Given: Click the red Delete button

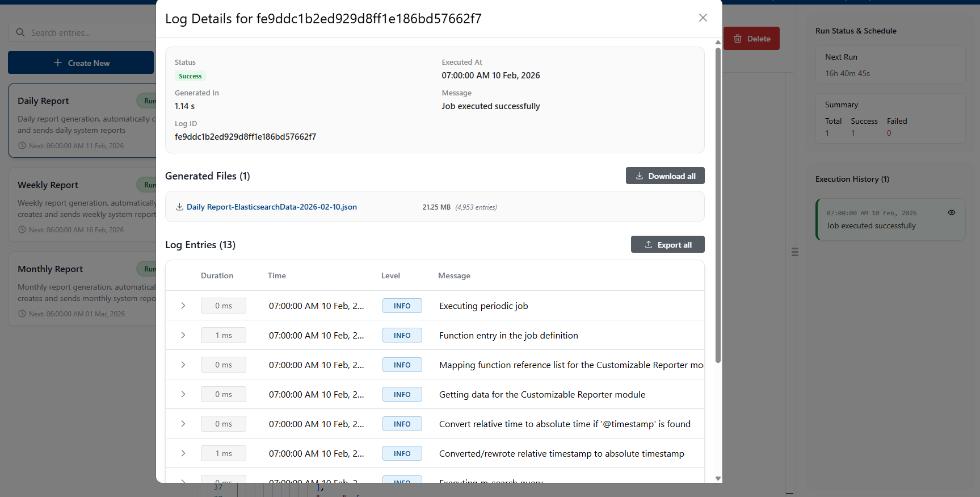Looking at the screenshot, I should point(751,39).
